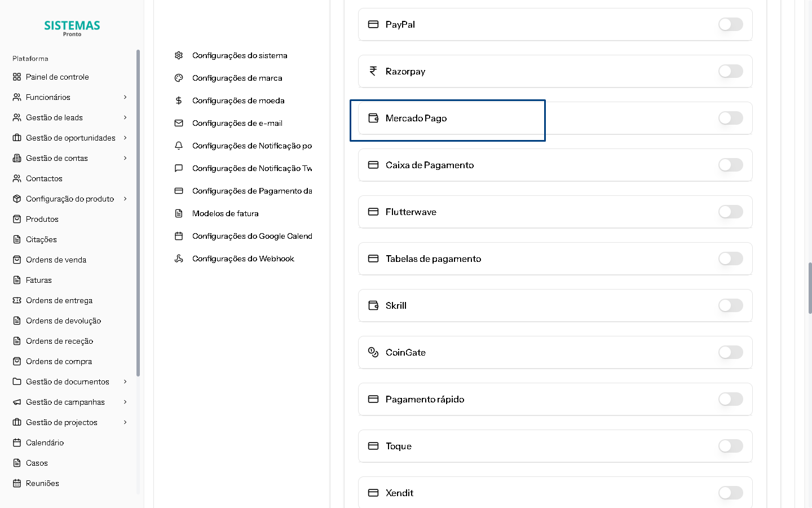812x508 pixels.
Task: Click the Sistemas Pronto logo
Action: pos(72,28)
